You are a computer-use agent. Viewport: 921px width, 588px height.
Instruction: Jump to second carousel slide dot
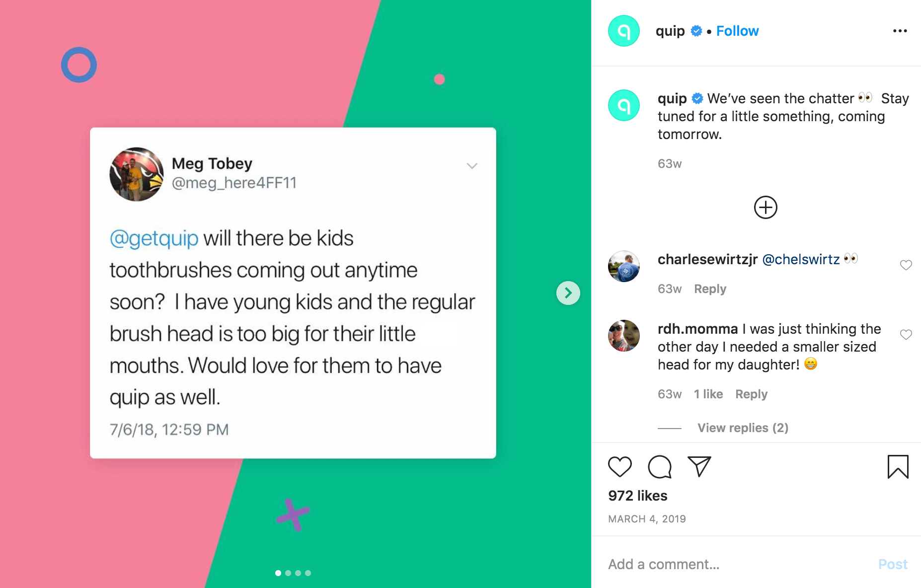coord(288,573)
